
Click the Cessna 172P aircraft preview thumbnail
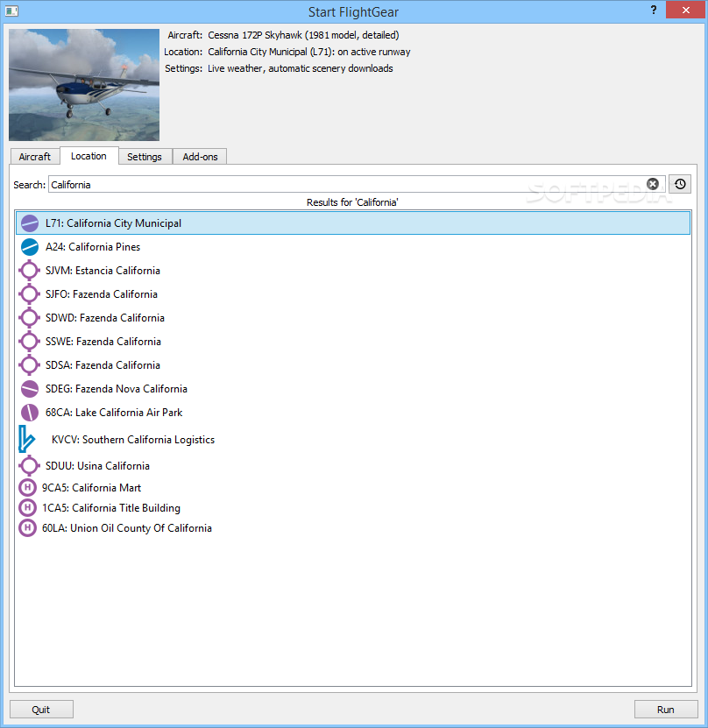[84, 85]
